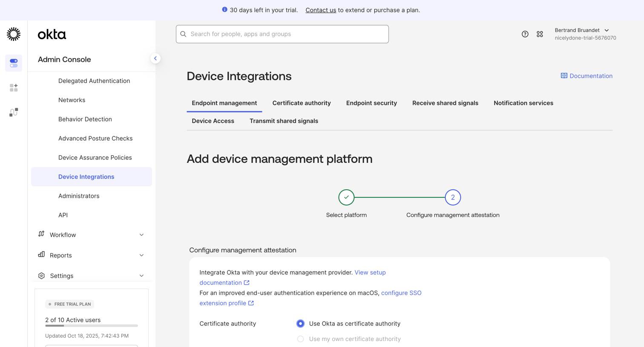The height and width of the screenshot is (347, 644).
Task: Select Use Okta as certificate authority
Action: point(300,324)
